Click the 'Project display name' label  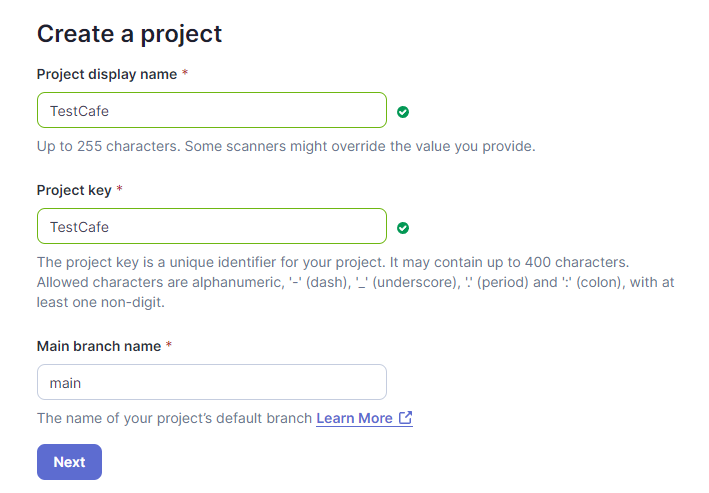coord(107,74)
